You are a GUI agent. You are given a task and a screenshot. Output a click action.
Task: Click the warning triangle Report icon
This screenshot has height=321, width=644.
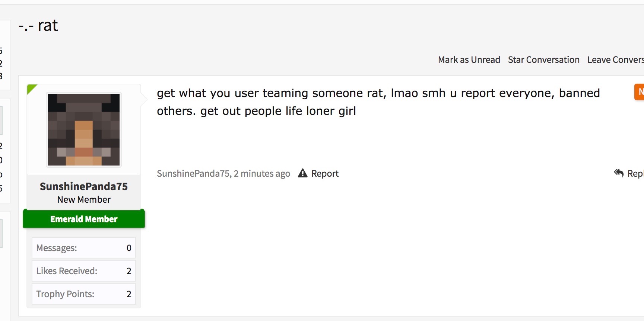click(x=303, y=173)
